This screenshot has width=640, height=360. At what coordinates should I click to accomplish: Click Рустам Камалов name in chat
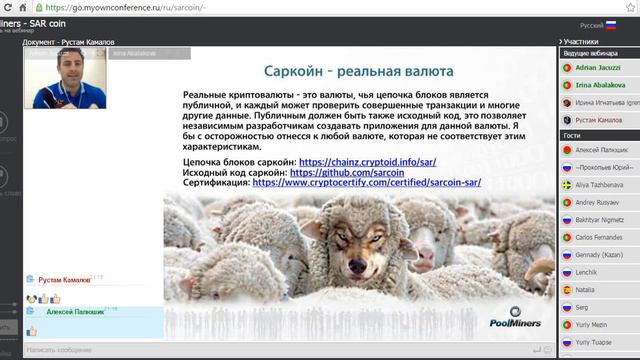coord(64,280)
